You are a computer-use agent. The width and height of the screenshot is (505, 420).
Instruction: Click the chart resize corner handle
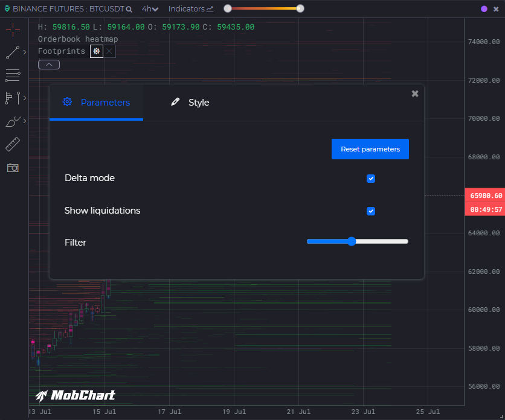coord(501,416)
